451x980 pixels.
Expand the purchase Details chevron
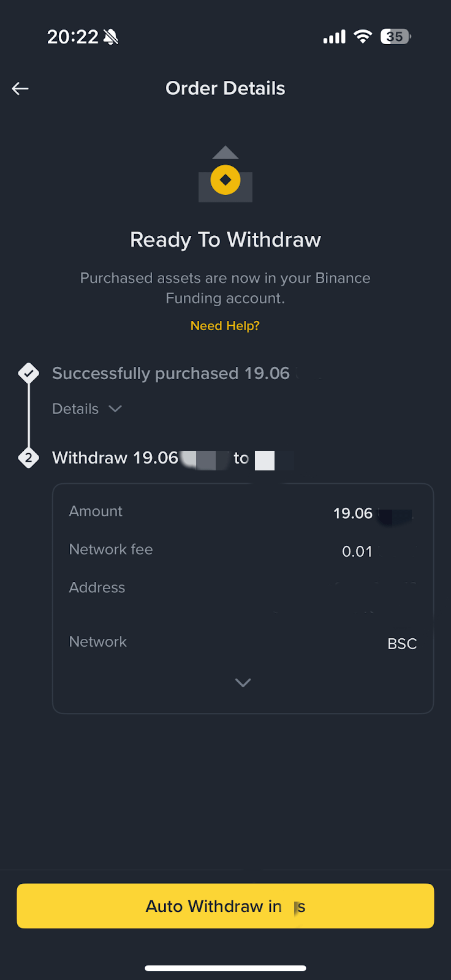115,409
